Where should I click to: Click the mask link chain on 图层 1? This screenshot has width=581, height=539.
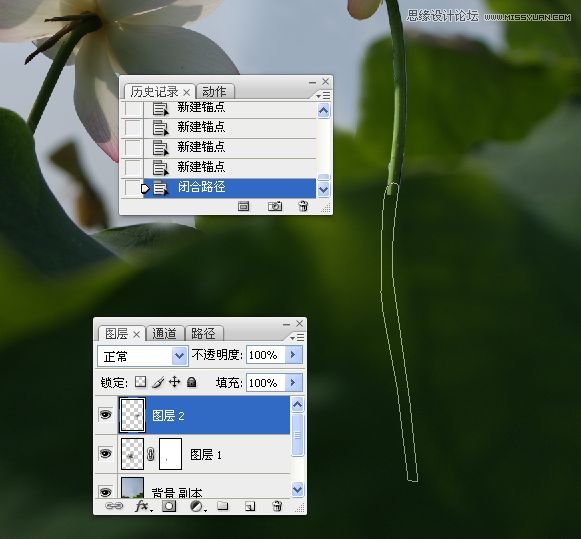[150, 454]
